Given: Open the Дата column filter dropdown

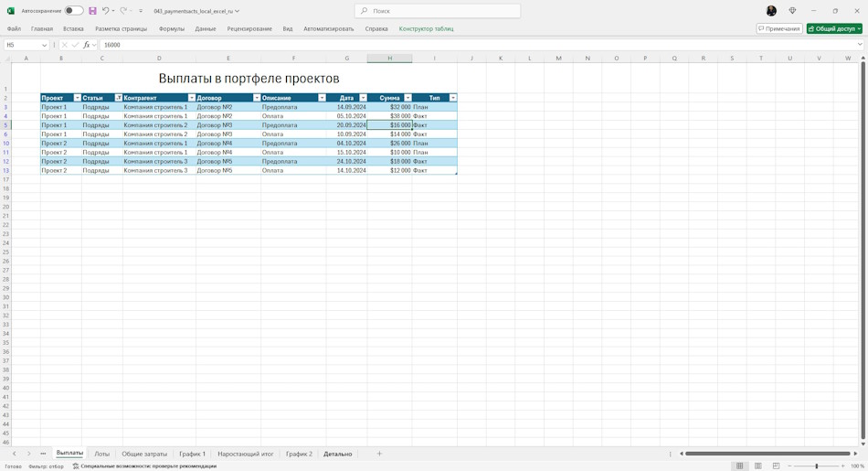Looking at the screenshot, I should [363, 98].
